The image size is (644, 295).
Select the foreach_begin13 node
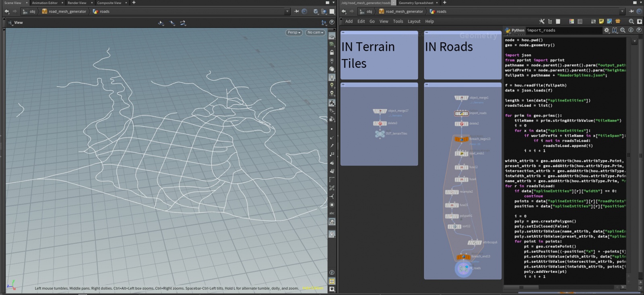tap(462, 139)
